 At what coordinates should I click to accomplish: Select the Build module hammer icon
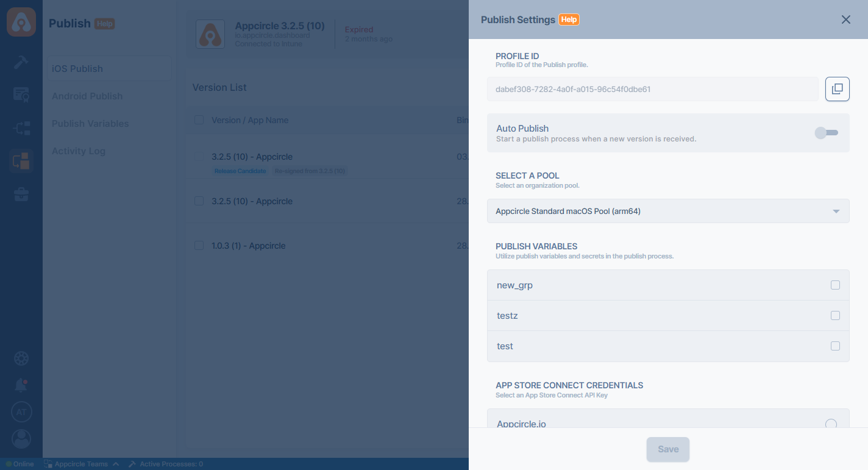click(21, 62)
